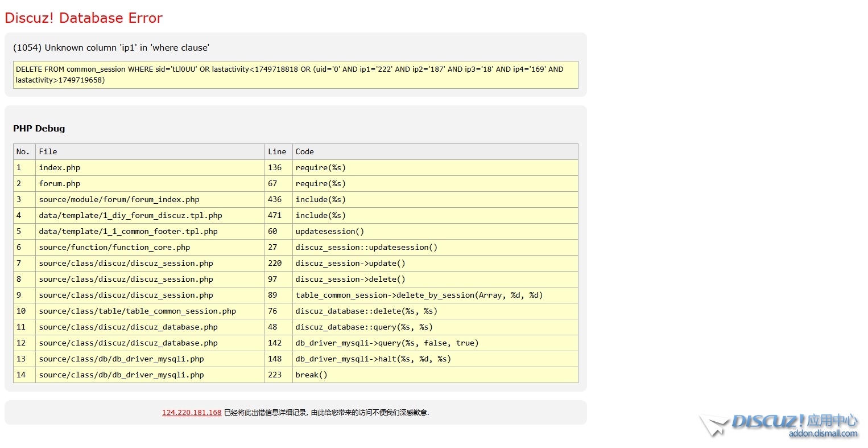
Task: Select the index.php file cell
Action: coord(60,168)
